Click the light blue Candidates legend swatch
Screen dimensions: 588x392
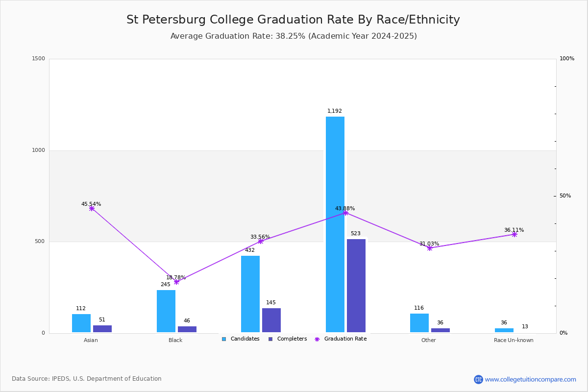[224, 339]
